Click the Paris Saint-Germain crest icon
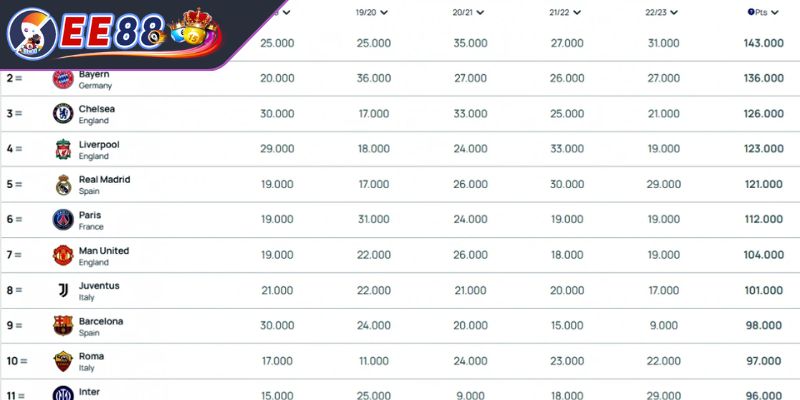This screenshot has height=400, width=800. [63, 219]
